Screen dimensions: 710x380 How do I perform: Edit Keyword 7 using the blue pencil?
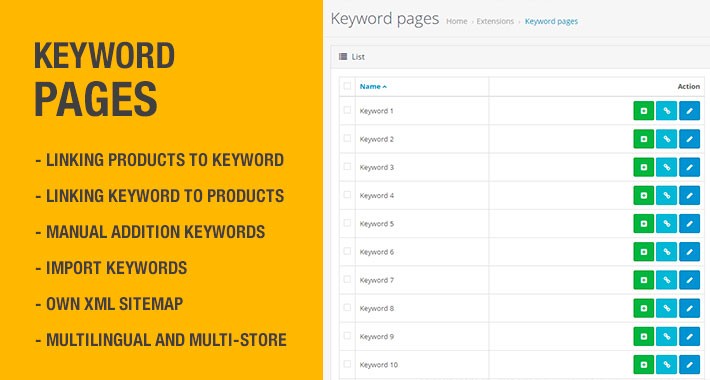(689, 280)
